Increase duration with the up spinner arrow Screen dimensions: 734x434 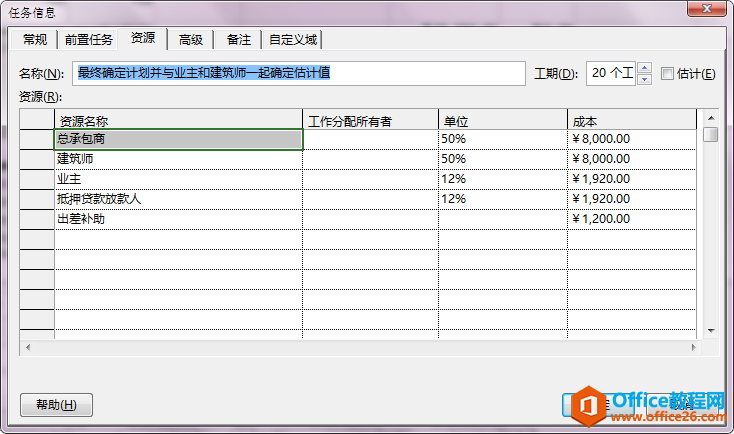pos(645,68)
